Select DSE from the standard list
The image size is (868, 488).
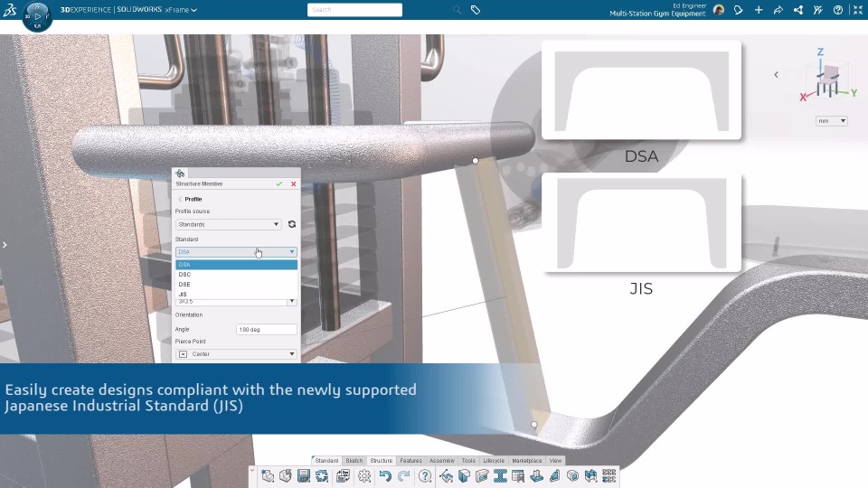(x=236, y=285)
